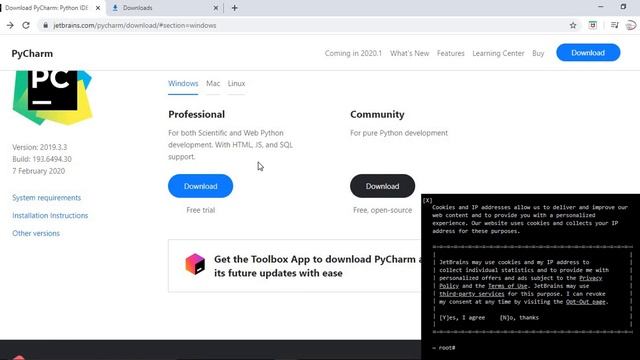Select the Download PyCharm tab
Viewport: 640px width, 360px height.
coord(51,8)
